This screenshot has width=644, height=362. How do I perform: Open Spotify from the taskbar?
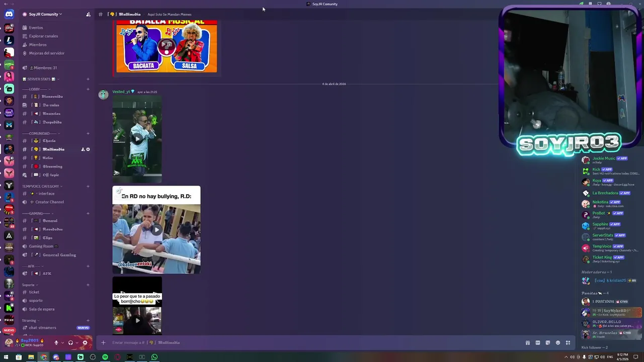[x=105, y=357]
